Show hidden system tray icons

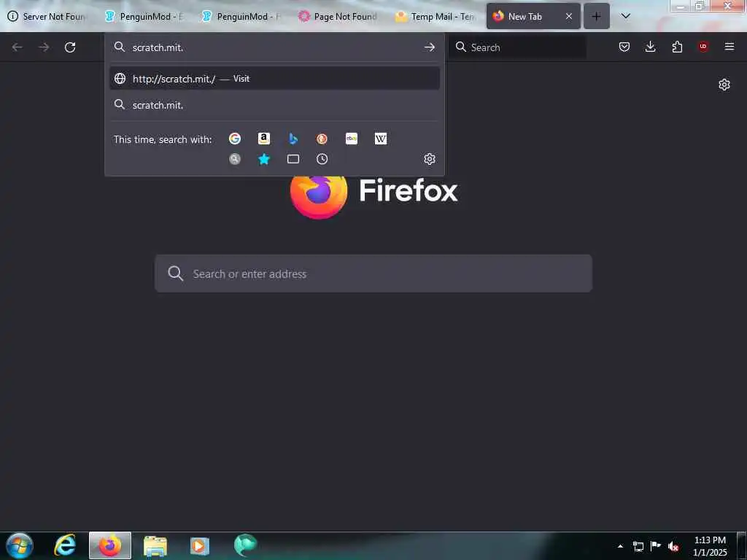[x=620, y=546]
